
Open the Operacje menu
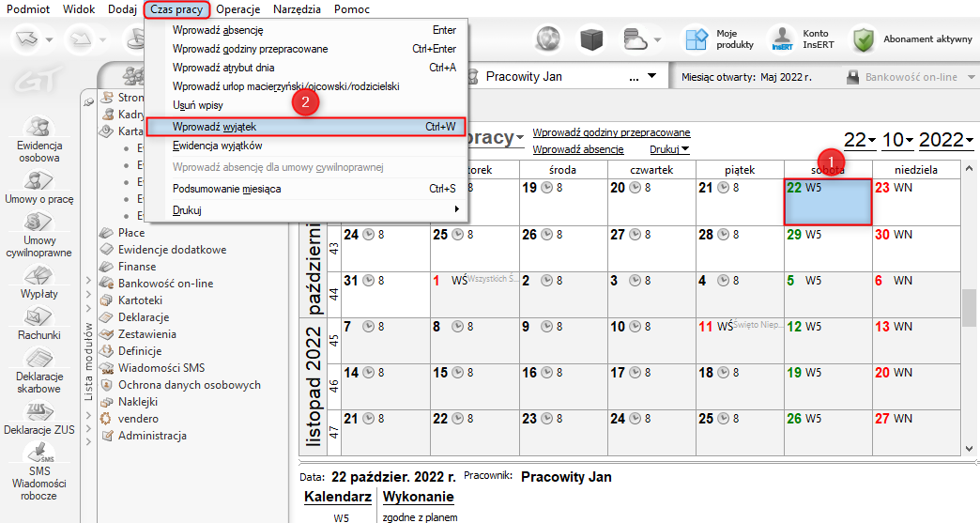click(237, 9)
